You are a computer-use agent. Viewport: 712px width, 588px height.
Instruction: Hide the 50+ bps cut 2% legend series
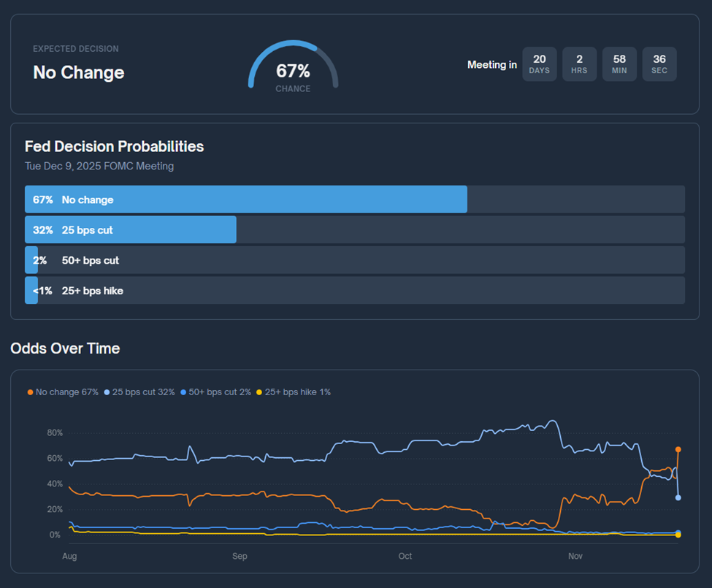[216, 392]
